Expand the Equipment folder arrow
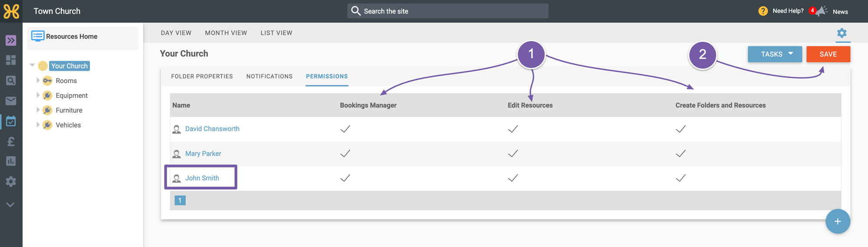Viewport: 868px width, 247px height. (x=38, y=95)
